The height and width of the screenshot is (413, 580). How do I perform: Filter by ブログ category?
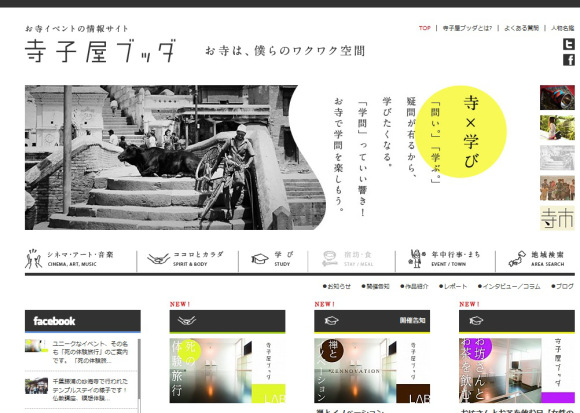click(x=563, y=286)
